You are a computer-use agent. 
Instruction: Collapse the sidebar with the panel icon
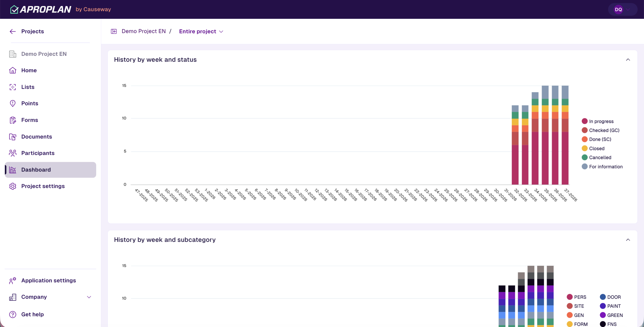114,31
